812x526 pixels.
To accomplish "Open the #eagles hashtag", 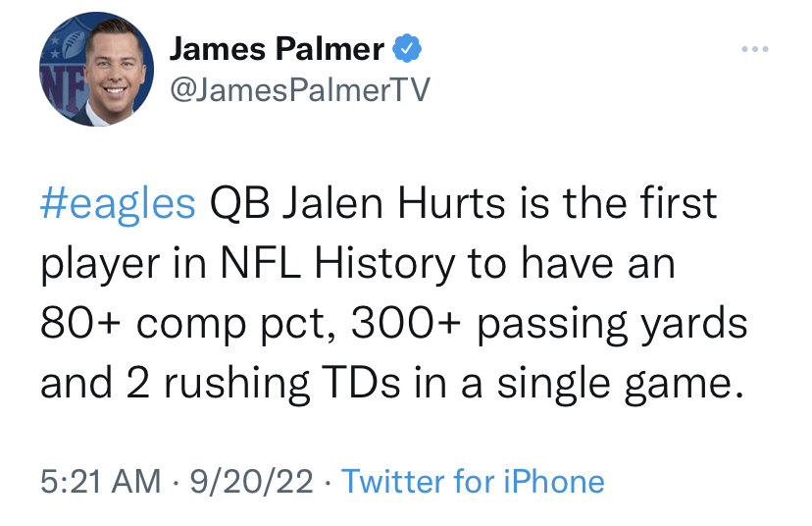I will click(119, 203).
